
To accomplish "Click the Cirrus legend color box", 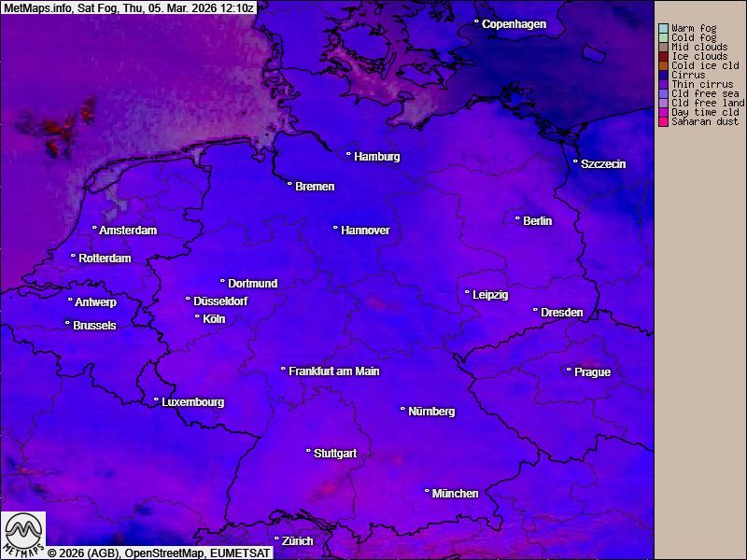I will (x=663, y=76).
